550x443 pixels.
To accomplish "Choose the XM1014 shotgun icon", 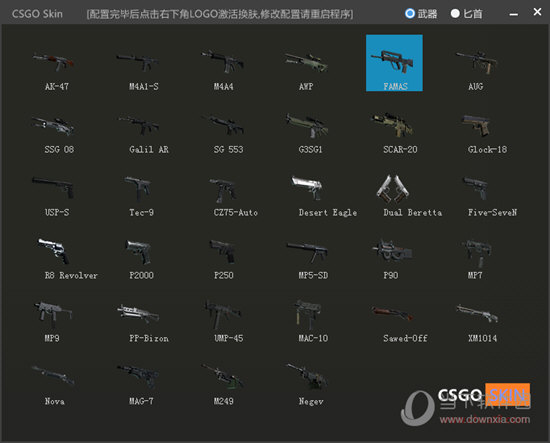I will click(x=476, y=313).
